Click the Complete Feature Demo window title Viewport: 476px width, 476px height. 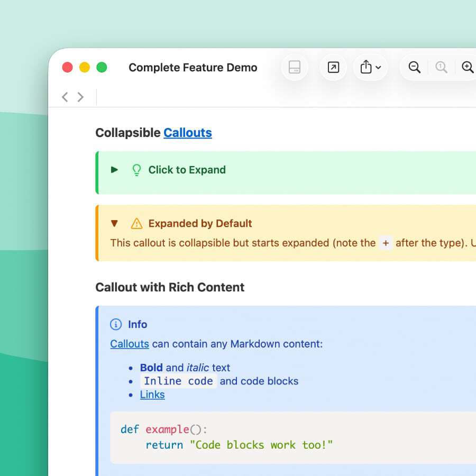click(x=193, y=67)
